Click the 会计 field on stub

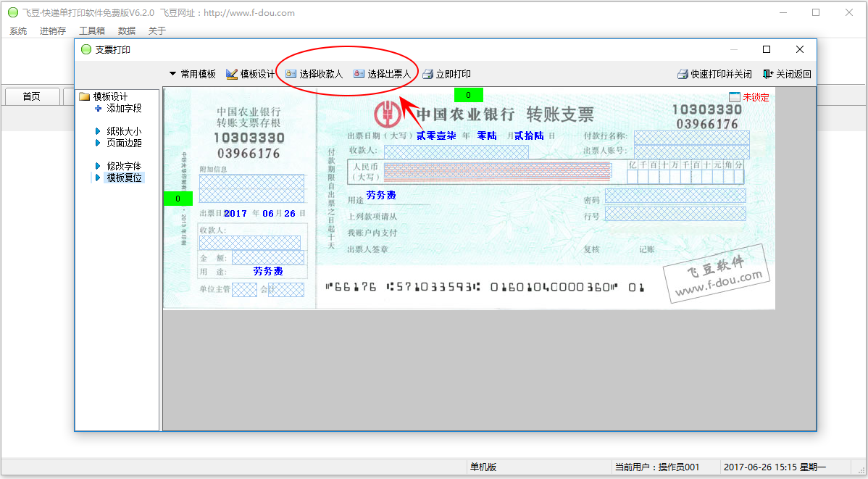[286, 290]
